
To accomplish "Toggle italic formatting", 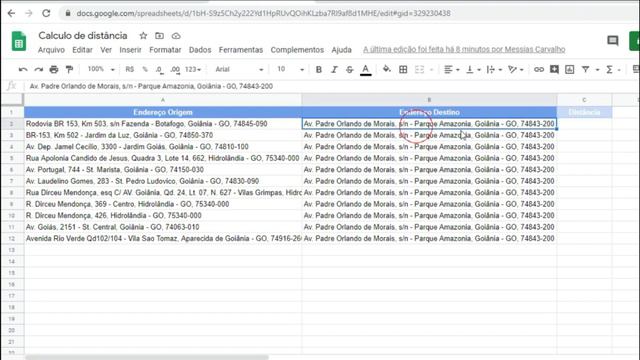I will click(x=334, y=69).
